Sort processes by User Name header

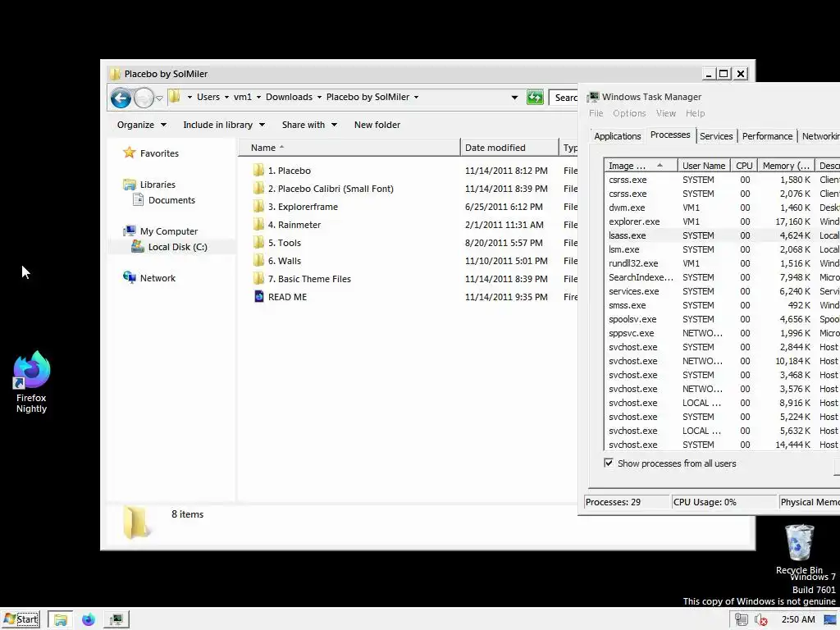pyautogui.click(x=704, y=166)
